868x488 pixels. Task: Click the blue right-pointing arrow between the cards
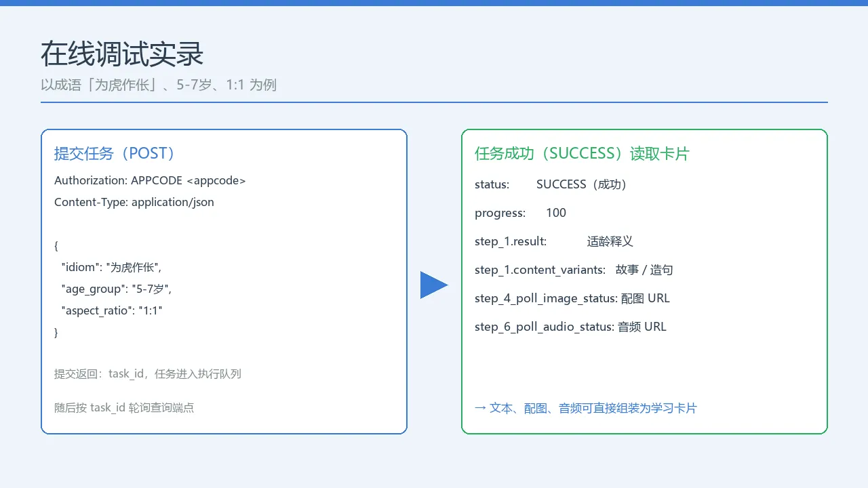click(434, 285)
